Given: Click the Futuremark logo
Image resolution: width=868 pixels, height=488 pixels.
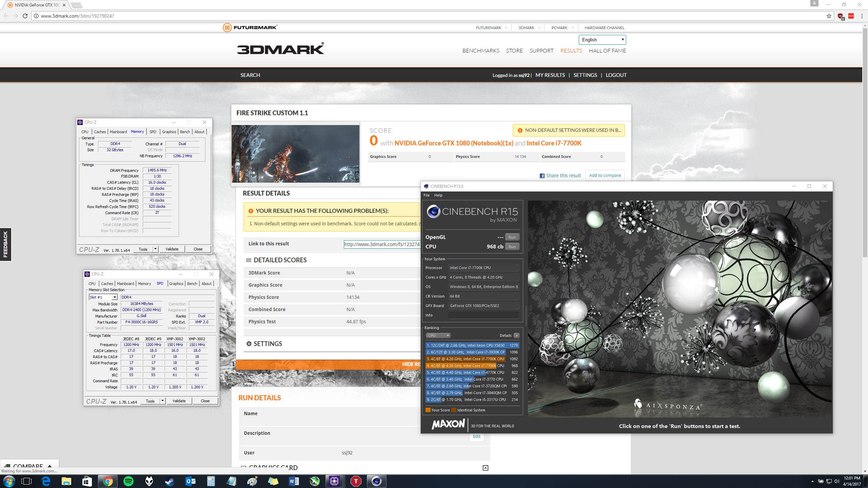Looking at the screenshot, I should pyautogui.click(x=250, y=27).
